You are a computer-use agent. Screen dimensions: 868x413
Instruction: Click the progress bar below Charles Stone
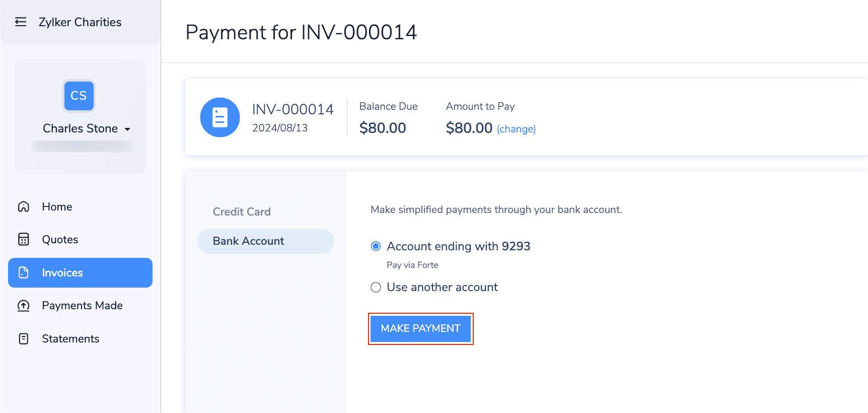80,146
